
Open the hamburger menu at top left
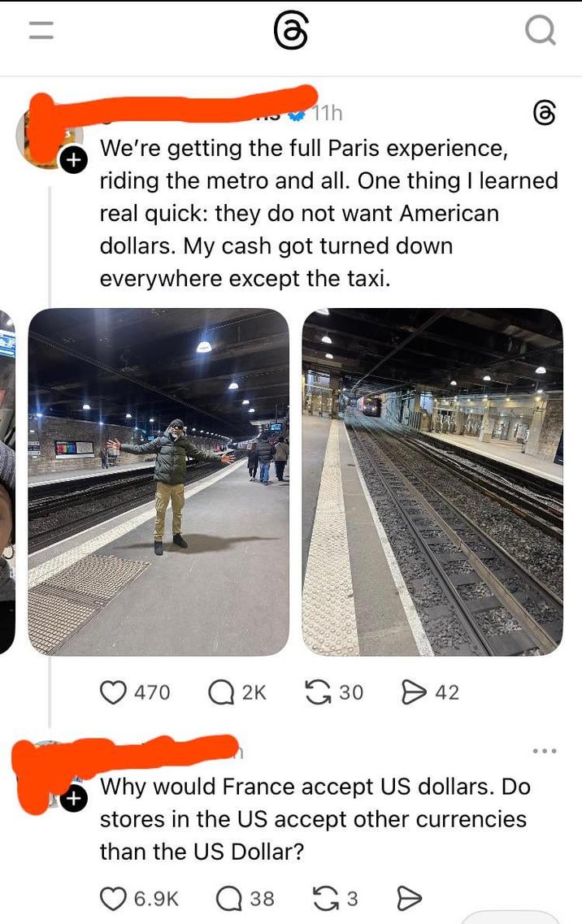[41, 30]
